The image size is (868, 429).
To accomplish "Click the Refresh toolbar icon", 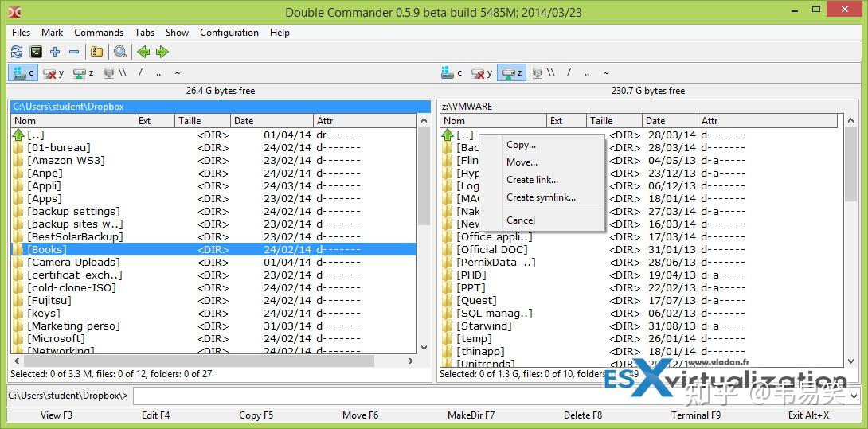I will (17, 52).
